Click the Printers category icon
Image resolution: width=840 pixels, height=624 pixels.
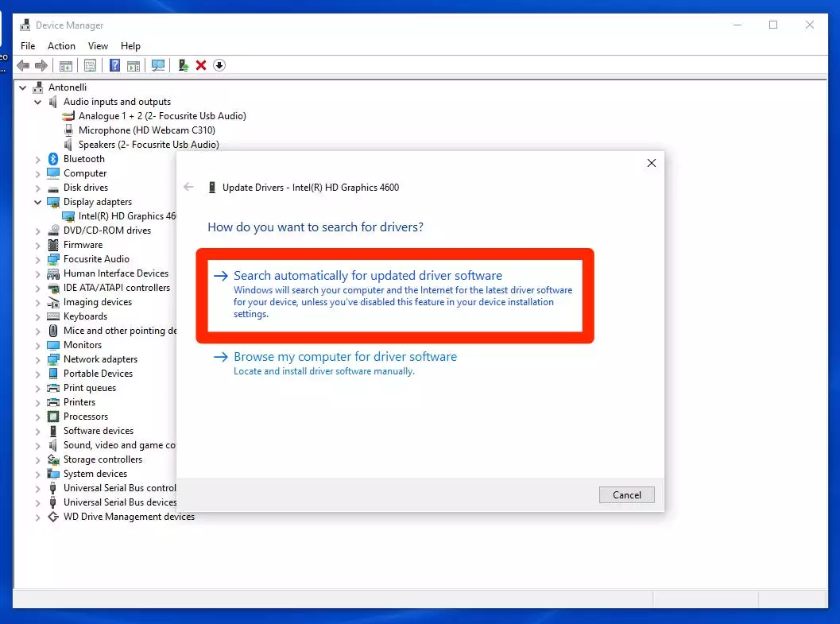pyautogui.click(x=53, y=402)
